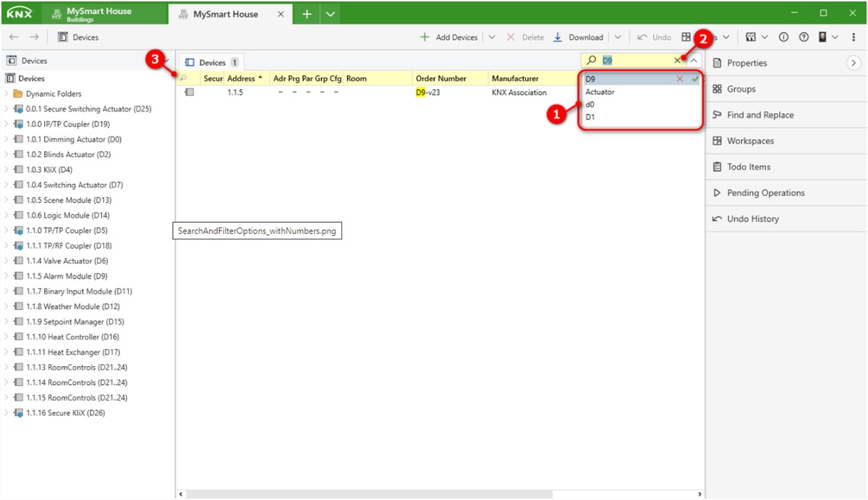Image resolution: width=868 pixels, height=500 pixels.
Task: Select the Devices tab in list pane
Action: pos(213,63)
